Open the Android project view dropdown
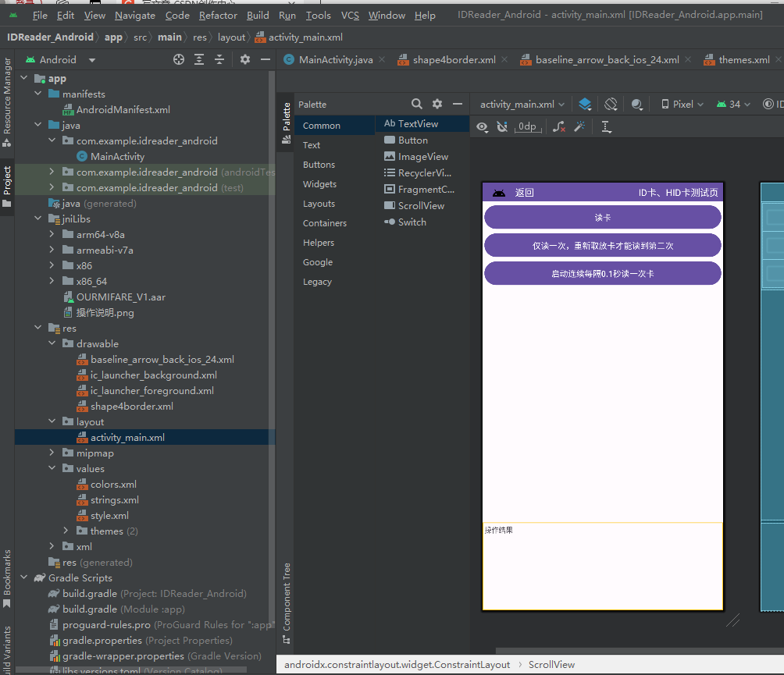Image resolution: width=784 pixels, height=675 pixels. point(61,59)
